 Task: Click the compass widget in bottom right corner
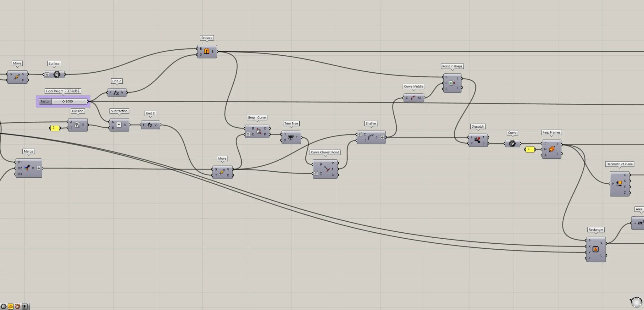click(636, 302)
